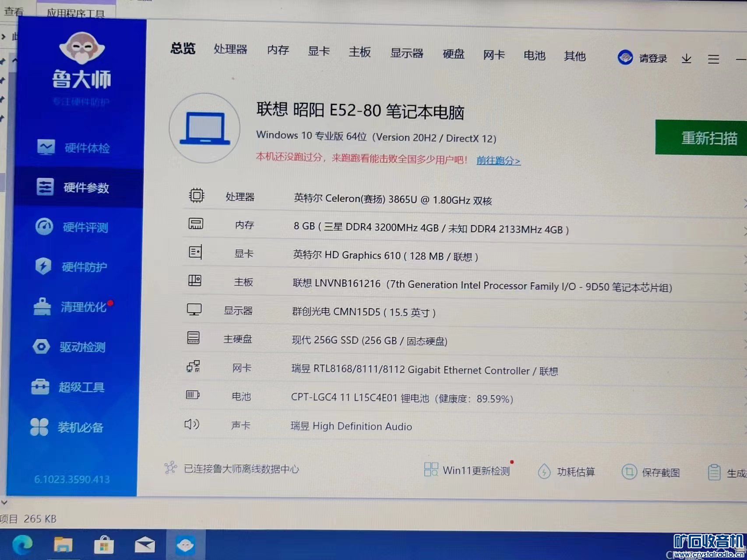
Task: Open Microsoft Store from the taskbar
Action: [x=104, y=545]
